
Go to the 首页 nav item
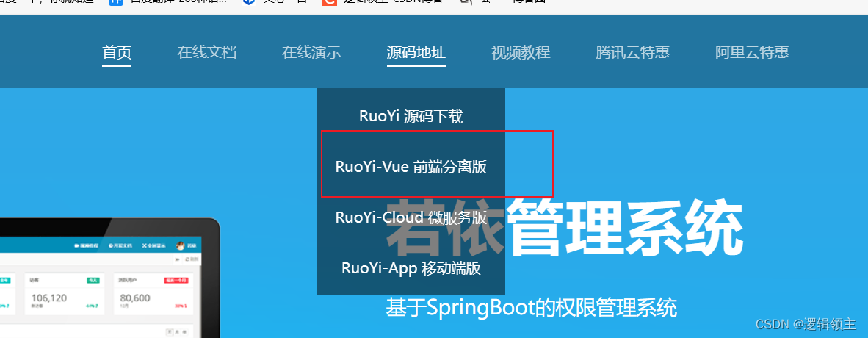point(117,53)
